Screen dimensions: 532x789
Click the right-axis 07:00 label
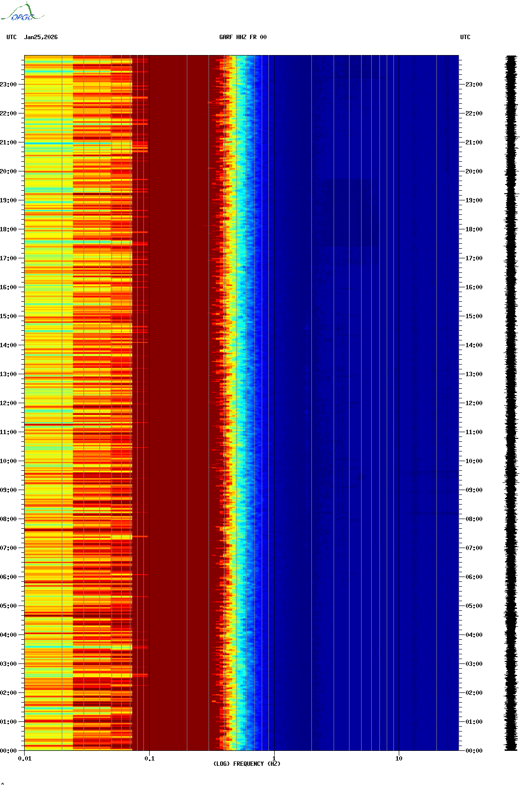point(474,548)
